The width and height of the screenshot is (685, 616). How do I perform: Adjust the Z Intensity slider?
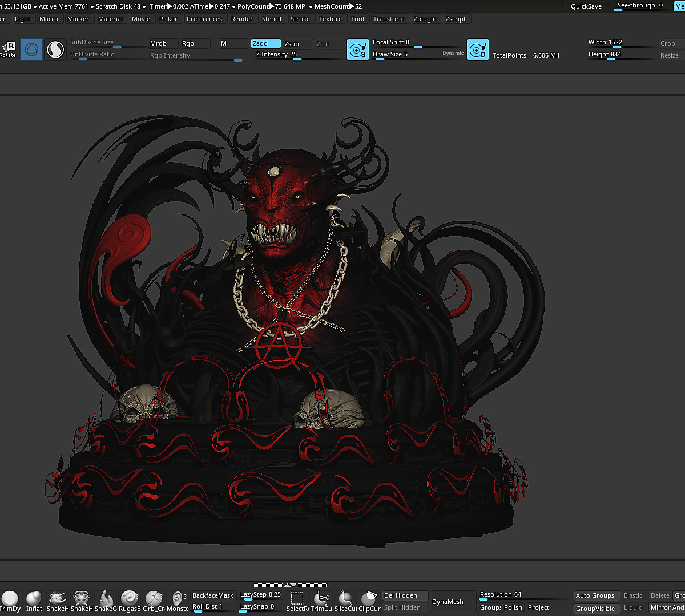coord(299,55)
